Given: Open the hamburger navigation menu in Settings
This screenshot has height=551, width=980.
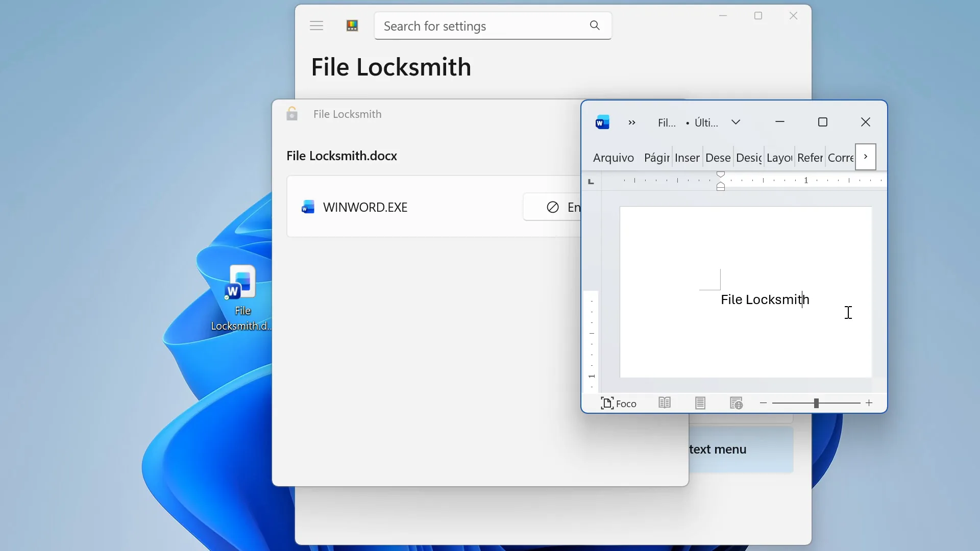Looking at the screenshot, I should [x=316, y=26].
